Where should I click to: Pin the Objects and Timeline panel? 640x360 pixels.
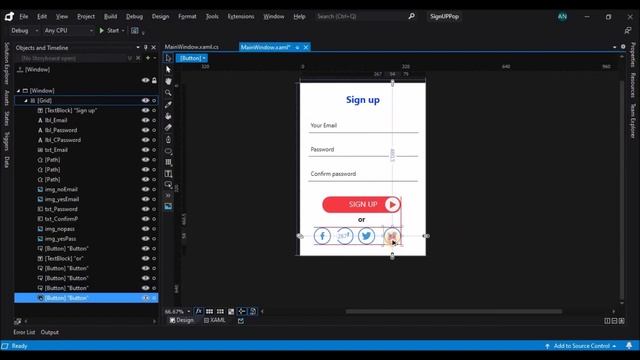[x=146, y=48]
